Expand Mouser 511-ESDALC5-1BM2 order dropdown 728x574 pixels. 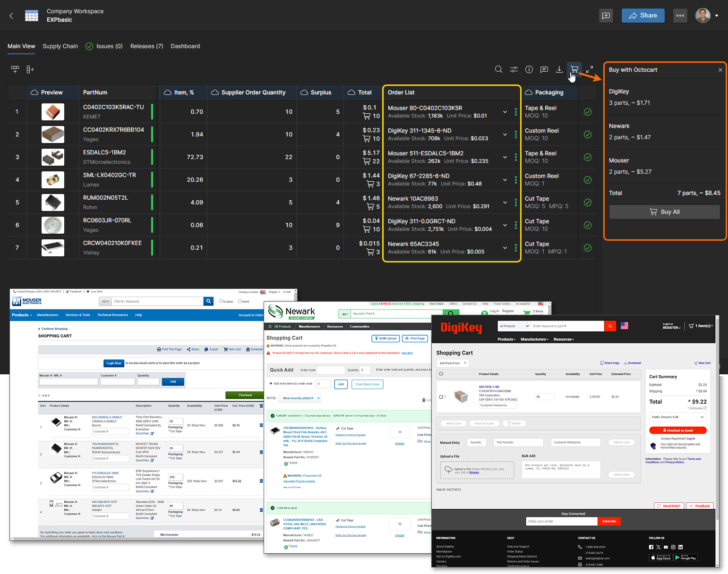[x=505, y=157]
